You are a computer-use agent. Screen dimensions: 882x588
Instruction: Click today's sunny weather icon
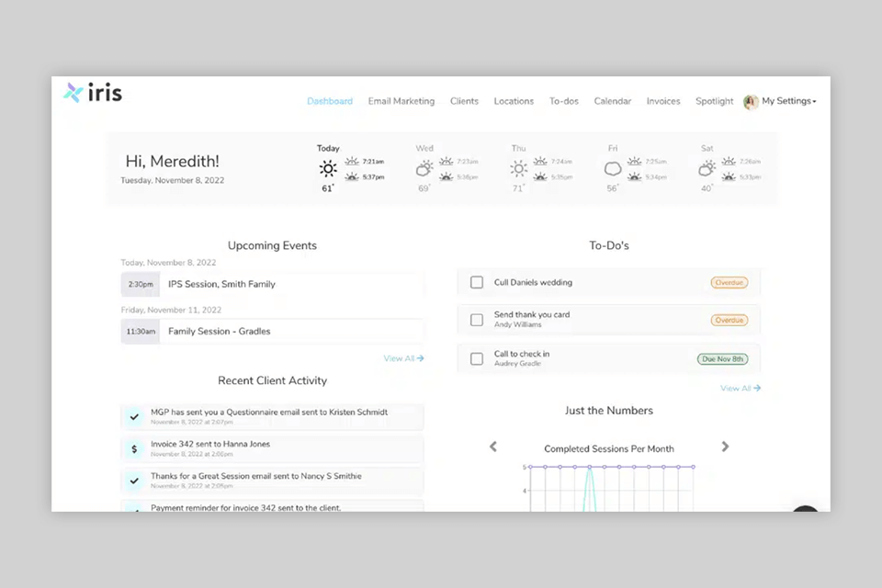[328, 168]
